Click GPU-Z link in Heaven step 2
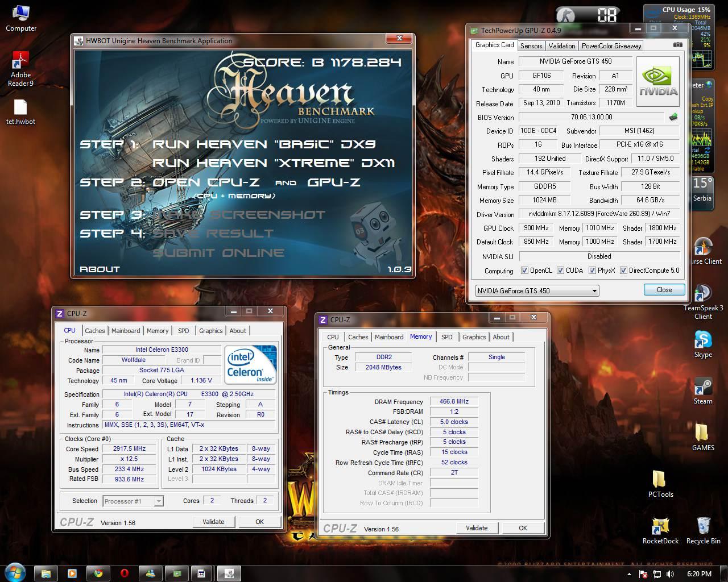The height and width of the screenshot is (582, 728). click(x=334, y=182)
